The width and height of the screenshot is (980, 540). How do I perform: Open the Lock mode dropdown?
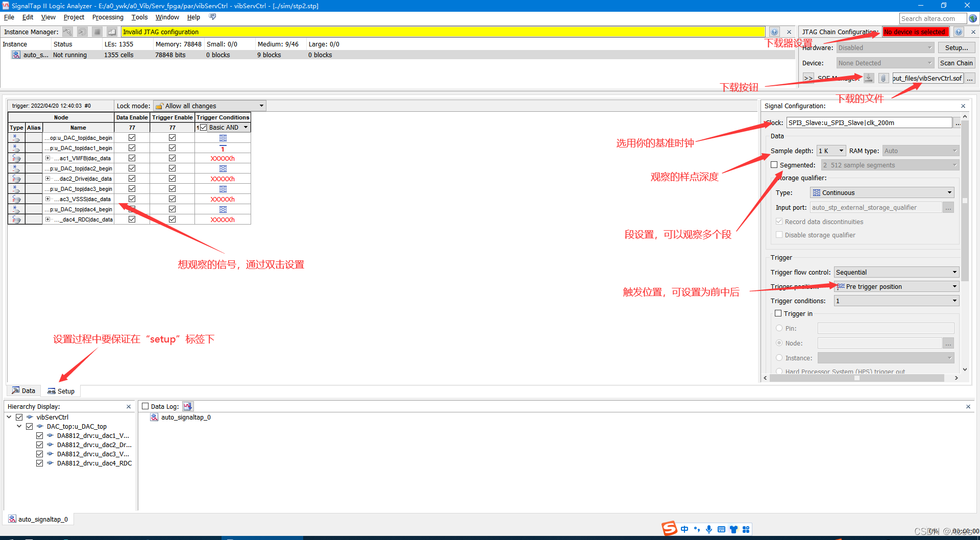tap(209, 106)
